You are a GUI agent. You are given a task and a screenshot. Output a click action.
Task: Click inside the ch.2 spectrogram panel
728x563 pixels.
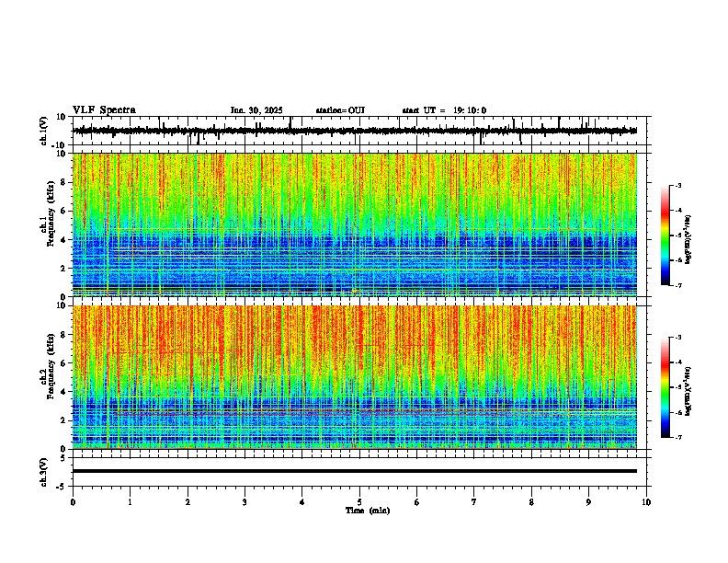point(355,377)
